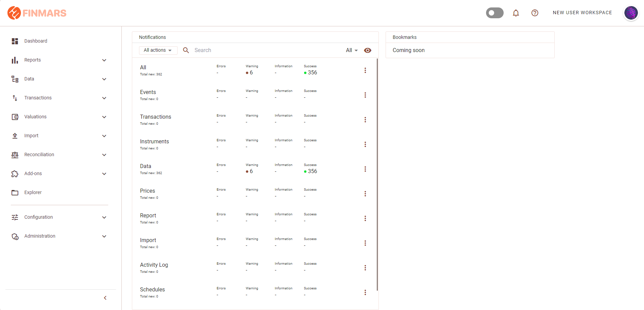Click the Success 356 count in Data row

tap(310, 171)
